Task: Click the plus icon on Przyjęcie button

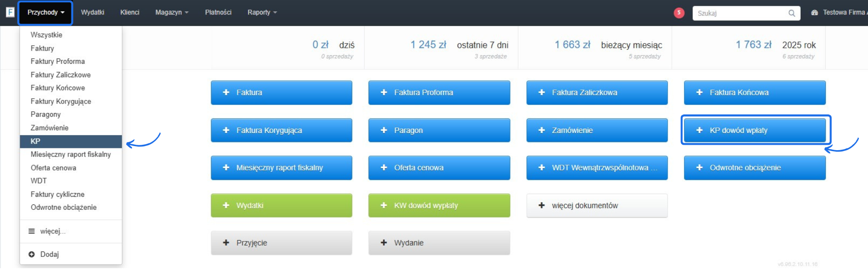Action: coord(226,243)
